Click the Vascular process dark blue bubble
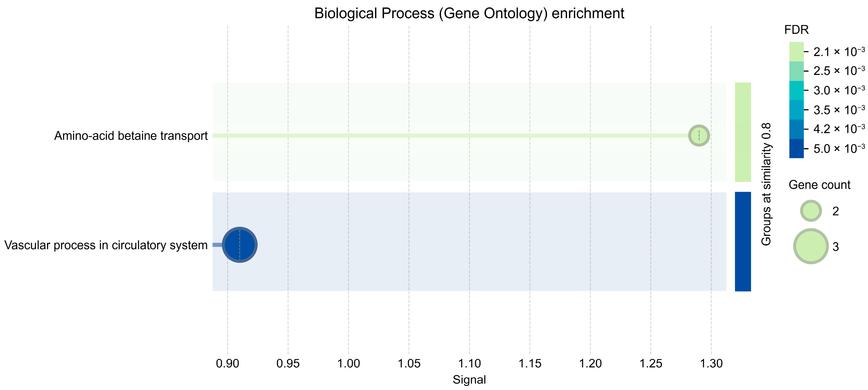This screenshot has width=868, height=390. [240, 245]
